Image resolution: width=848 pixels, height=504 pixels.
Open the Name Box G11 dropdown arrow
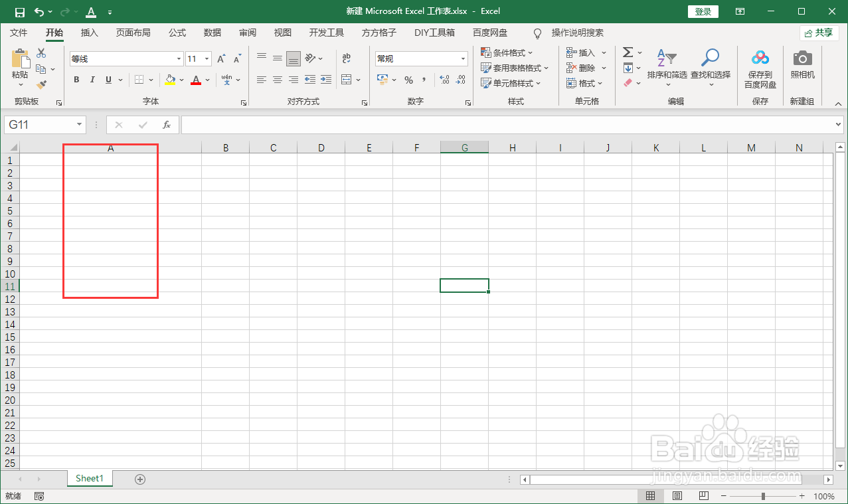(x=80, y=124)
